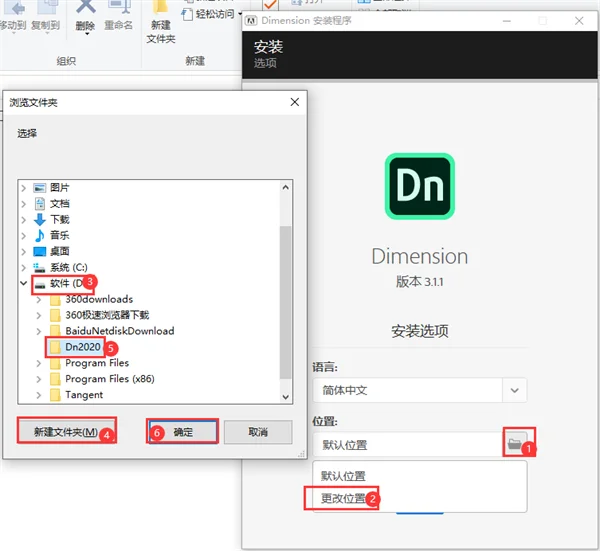Click the 删除 delete icon in Explorer ribbon
Image resolution: width=600 pixels, height=551 pixels.
click(85, 7)
